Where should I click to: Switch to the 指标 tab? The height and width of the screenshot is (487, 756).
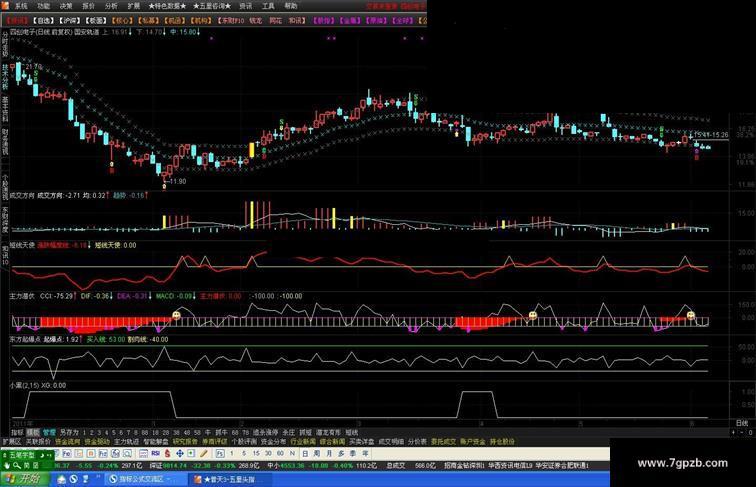tap(17, 432)
